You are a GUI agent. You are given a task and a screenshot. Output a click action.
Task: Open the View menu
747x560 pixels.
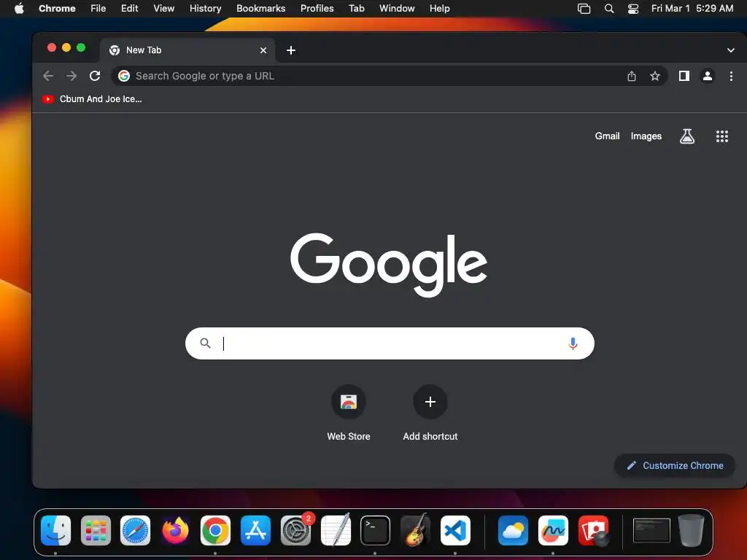click(163, 9)
